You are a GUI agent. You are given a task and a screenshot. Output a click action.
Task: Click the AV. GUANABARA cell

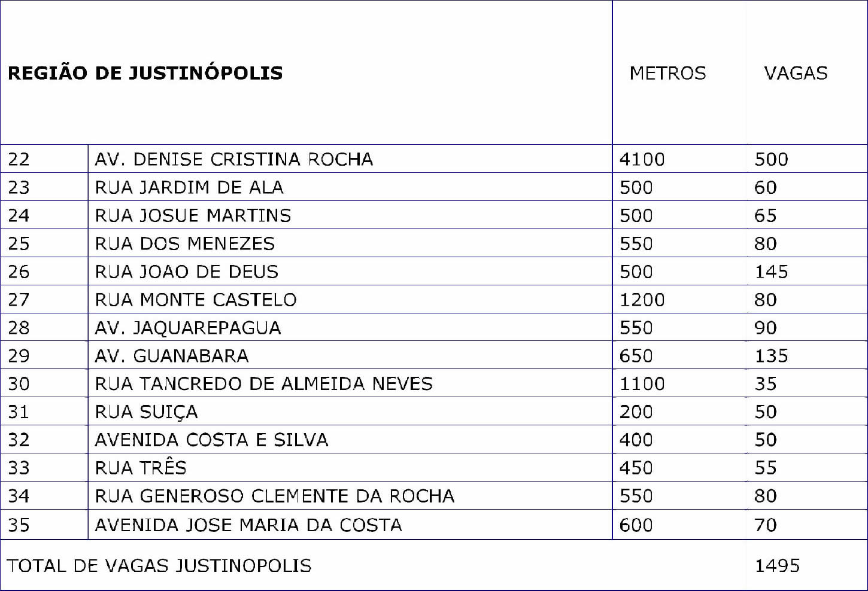pos(172,356)
